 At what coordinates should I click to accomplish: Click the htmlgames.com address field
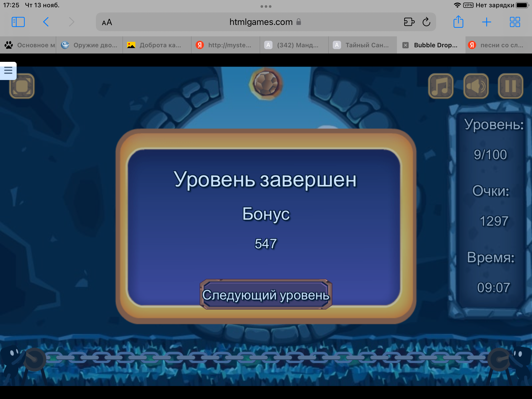261,22
